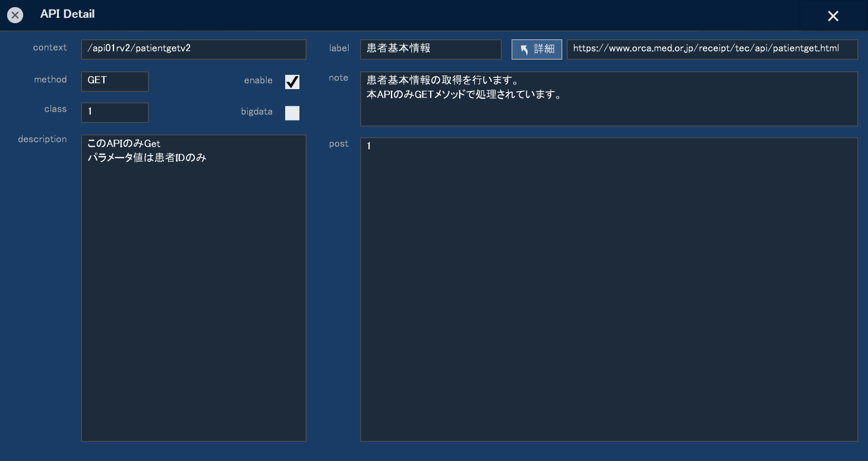Click the "description" field label
868x461 pixels.
click(x=42, y=139)
